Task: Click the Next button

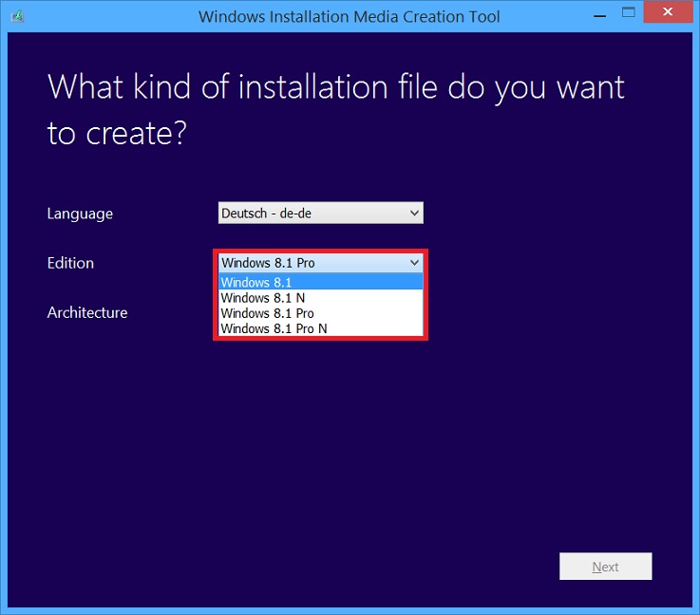Action: [605, 567]
